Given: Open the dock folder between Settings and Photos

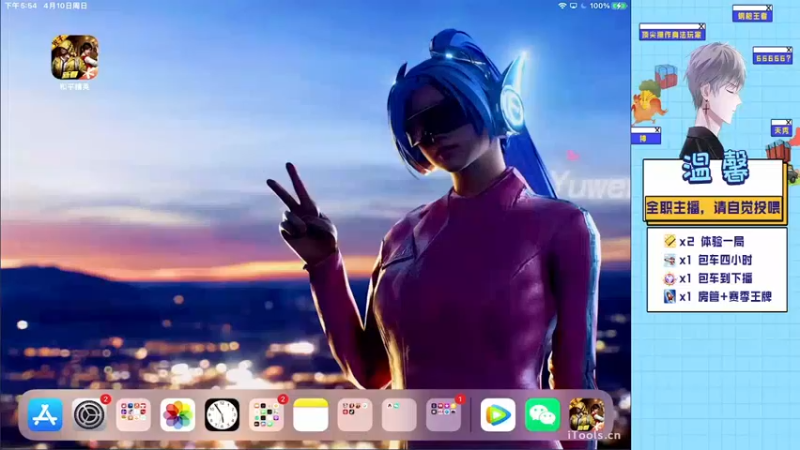Looking at the screenshot, I should coord(134,415).
